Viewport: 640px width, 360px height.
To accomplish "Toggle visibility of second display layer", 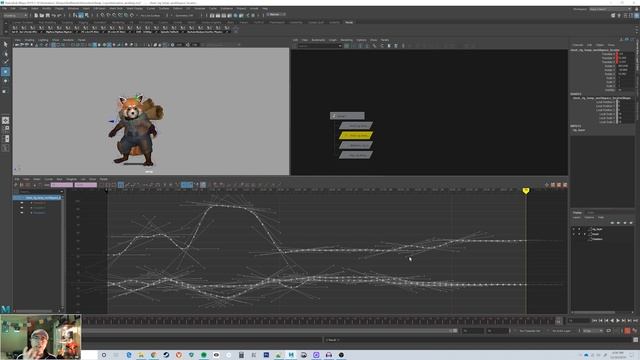I will click(573, 234).
